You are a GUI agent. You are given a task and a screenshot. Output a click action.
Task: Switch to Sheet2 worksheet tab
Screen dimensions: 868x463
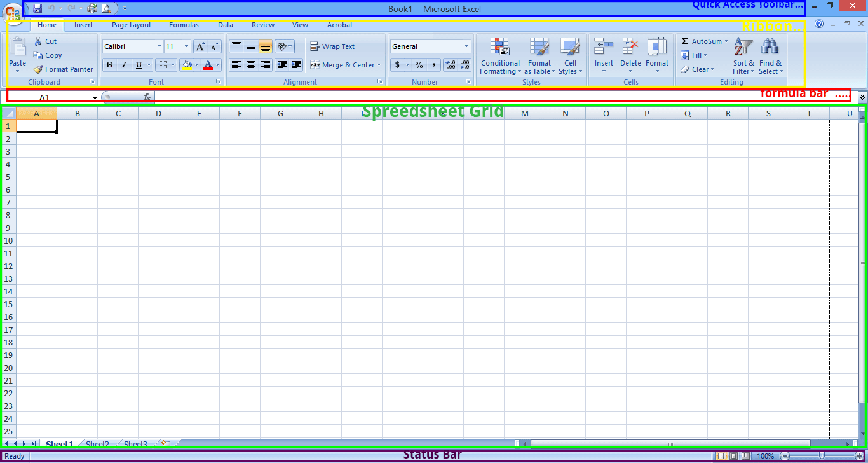pyautogui.click(x=97, y=444)
